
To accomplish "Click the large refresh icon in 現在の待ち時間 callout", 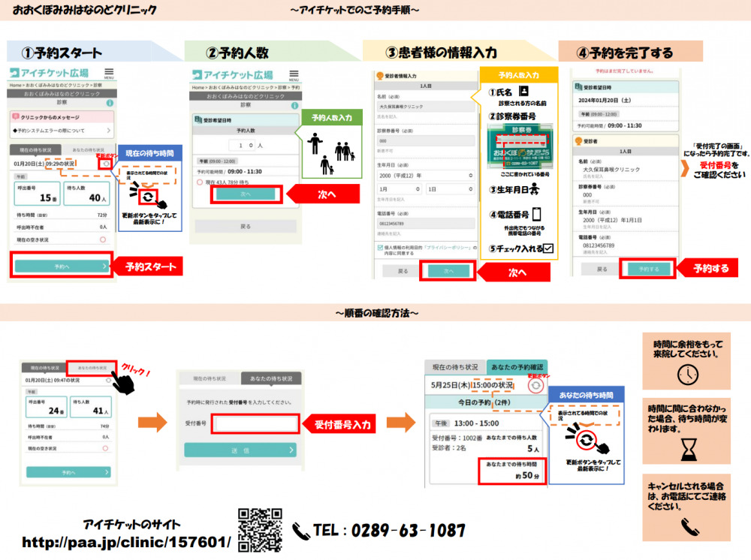I will click(x=148, y=197).
